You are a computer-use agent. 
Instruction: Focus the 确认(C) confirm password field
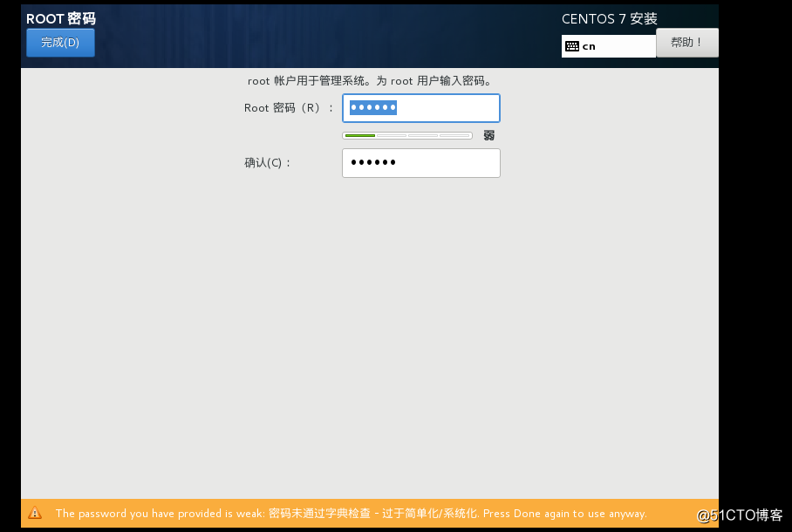[420, 163]
